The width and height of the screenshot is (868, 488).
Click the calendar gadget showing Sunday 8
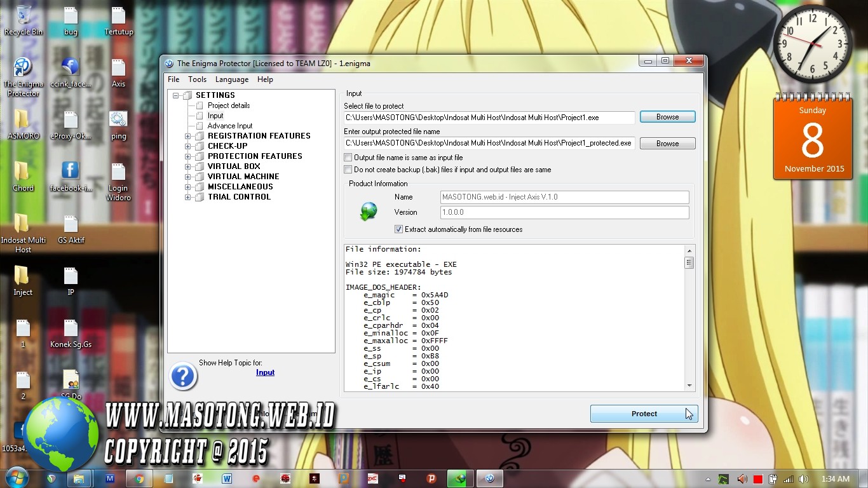click(x=813, y=138)
